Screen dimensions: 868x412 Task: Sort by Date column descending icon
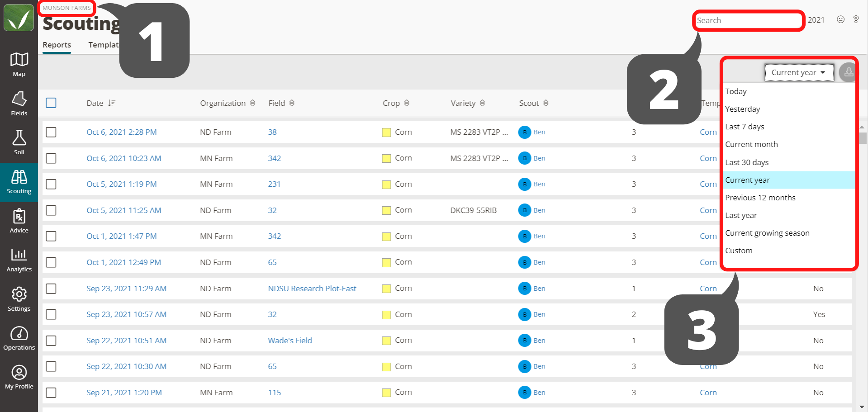(111, 103)
